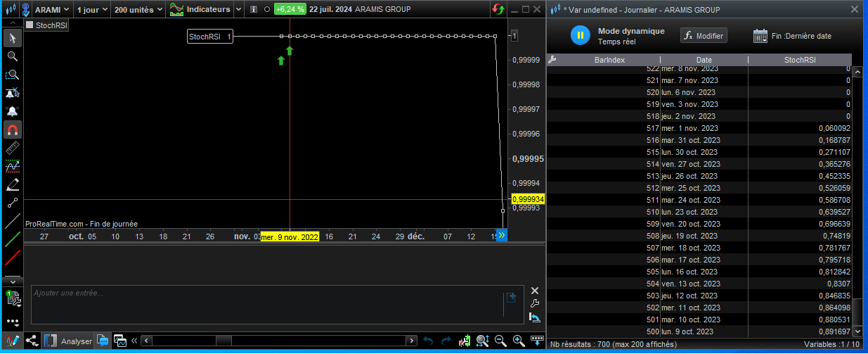Screen dimensions: 868x354
Task: Click the table wrench settings icon
Action: tap(552, 60)
